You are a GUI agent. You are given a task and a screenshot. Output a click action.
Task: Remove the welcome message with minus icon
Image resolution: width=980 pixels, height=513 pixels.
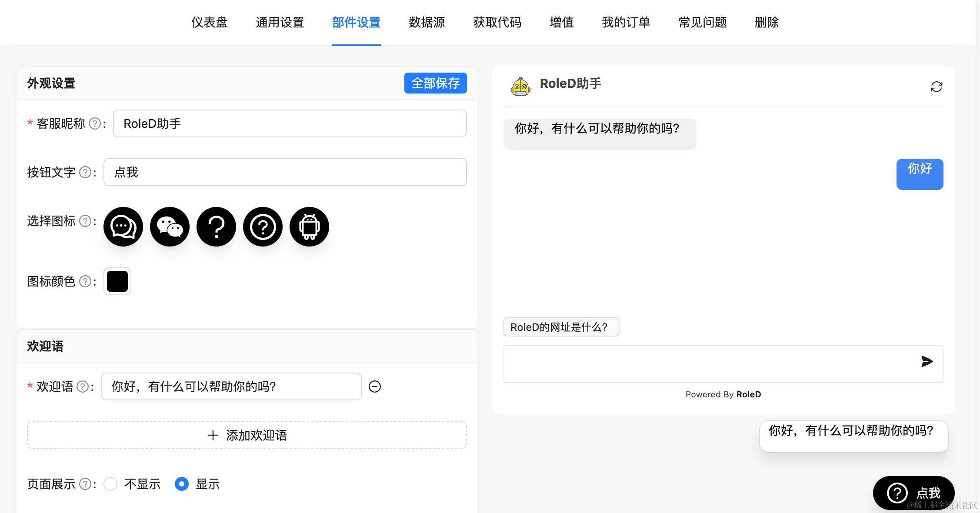[x=374, y=386]
